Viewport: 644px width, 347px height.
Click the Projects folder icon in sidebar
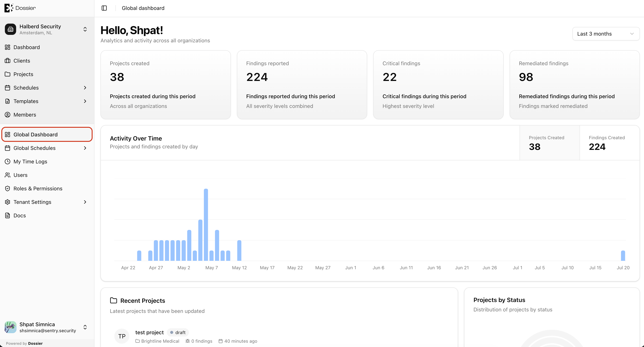pos(7,74)
